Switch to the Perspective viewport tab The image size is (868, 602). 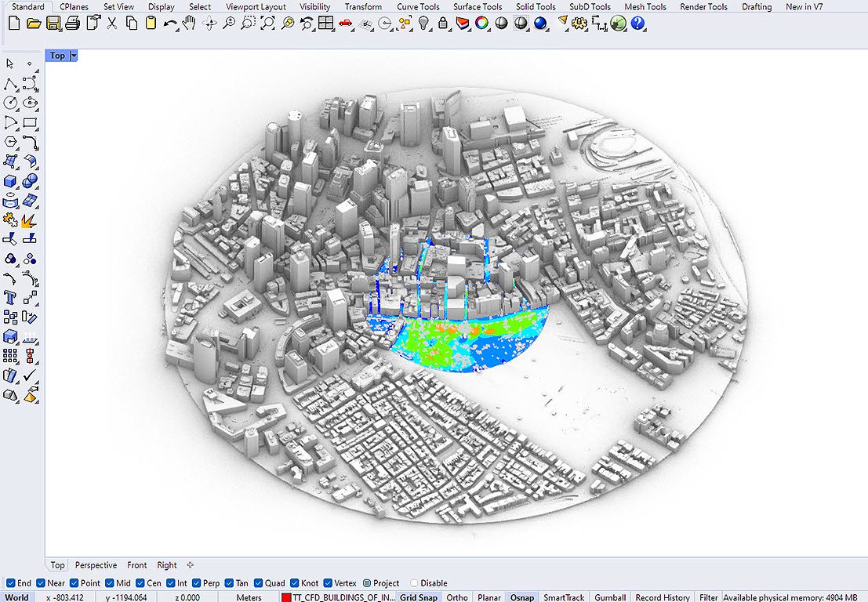(95, 564)
